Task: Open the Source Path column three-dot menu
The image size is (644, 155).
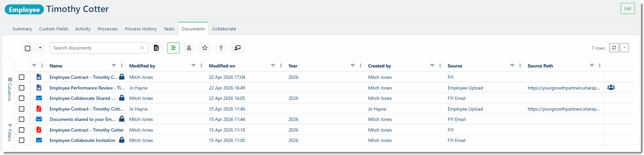Action: pyautogui.click(x=600, y=66)
